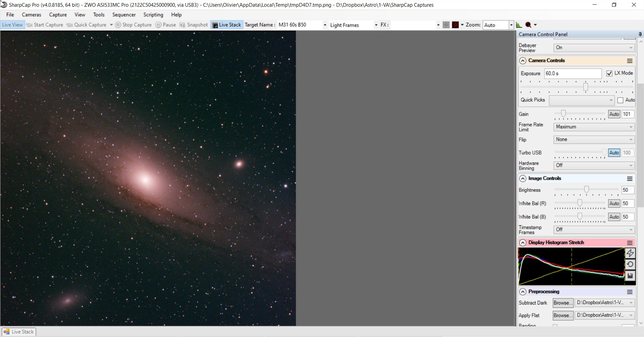
Task: Open the Camera Controls hamburger menu
Action: [x=630, y=61]
